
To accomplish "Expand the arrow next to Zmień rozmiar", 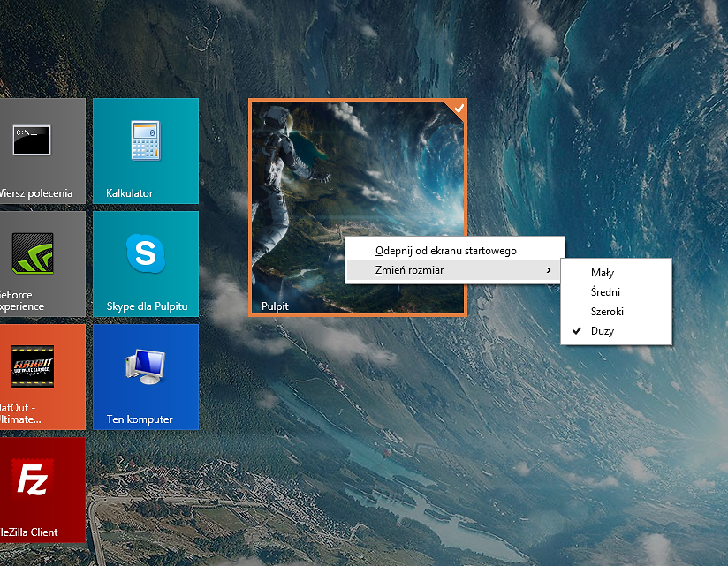I will tap(549, 270).
